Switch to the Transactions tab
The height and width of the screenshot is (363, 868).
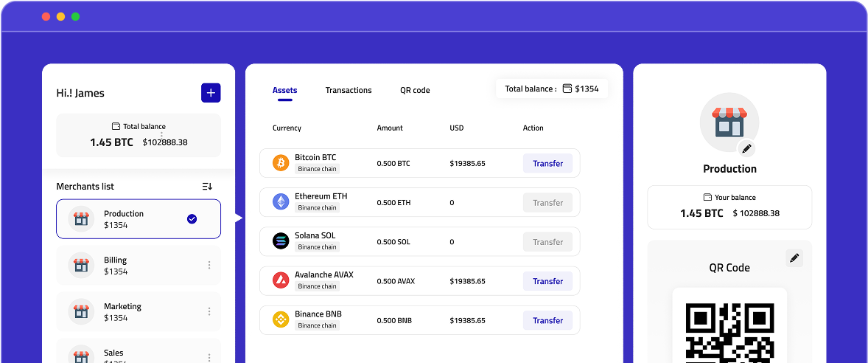tap(349, 90)
